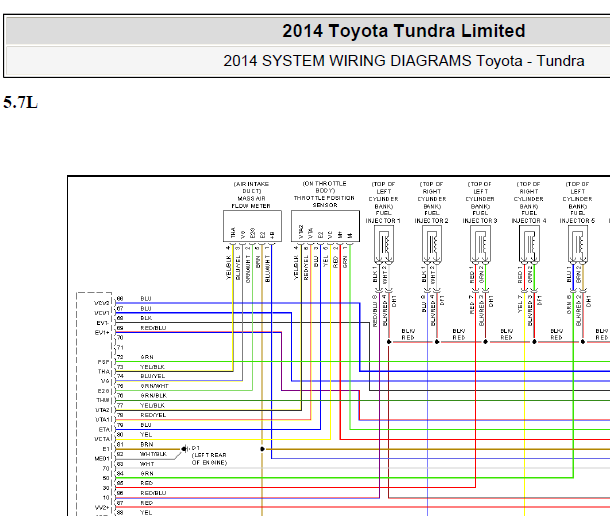Click the 'BLU' wire label at pin 66
This screenshot has height=516, width=610.
click(x=146, y=298)
